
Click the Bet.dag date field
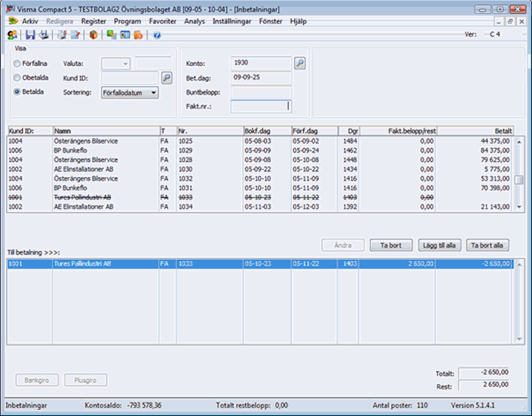[261, 77]
